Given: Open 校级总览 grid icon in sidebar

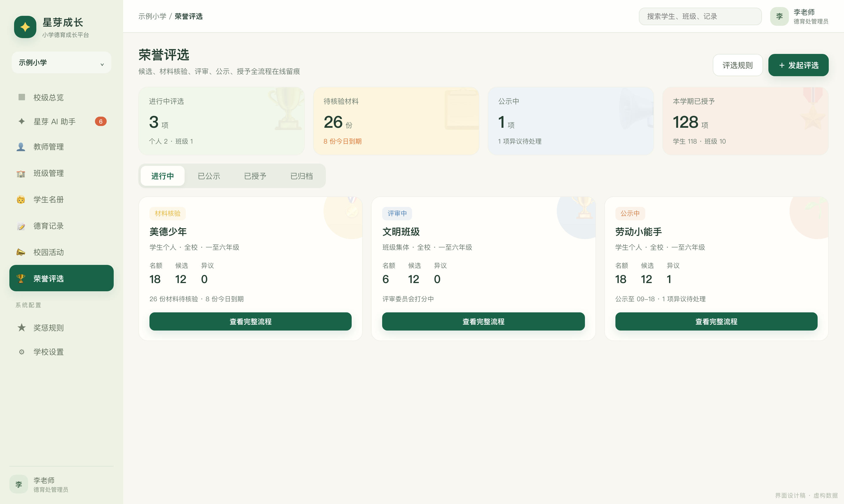Looking at the screenshot, I should (x=21, y=97).
